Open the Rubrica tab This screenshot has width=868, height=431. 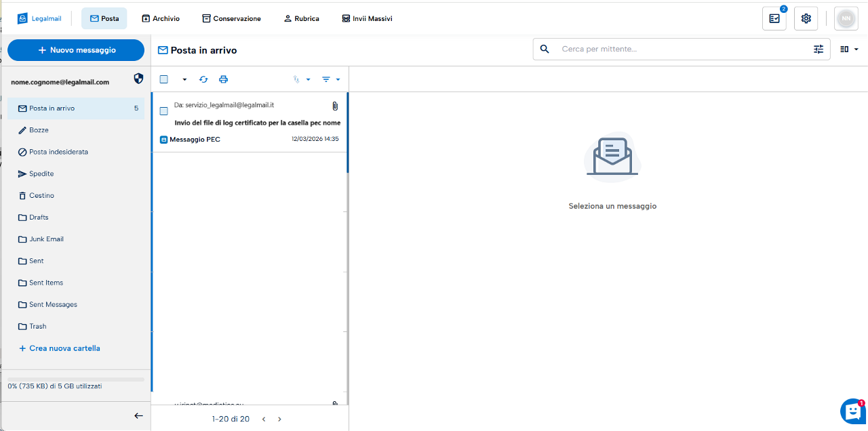[x=301, y=18]
